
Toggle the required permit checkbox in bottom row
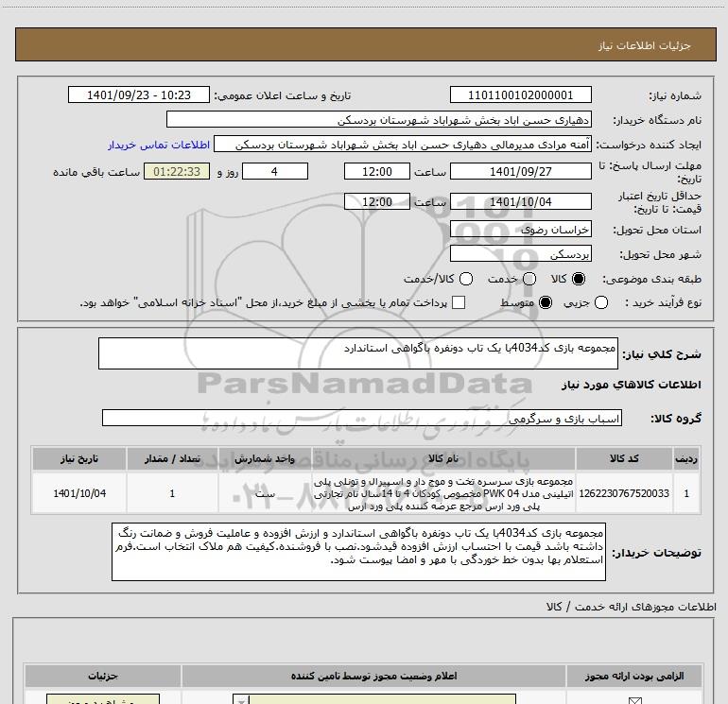point(634,700)
